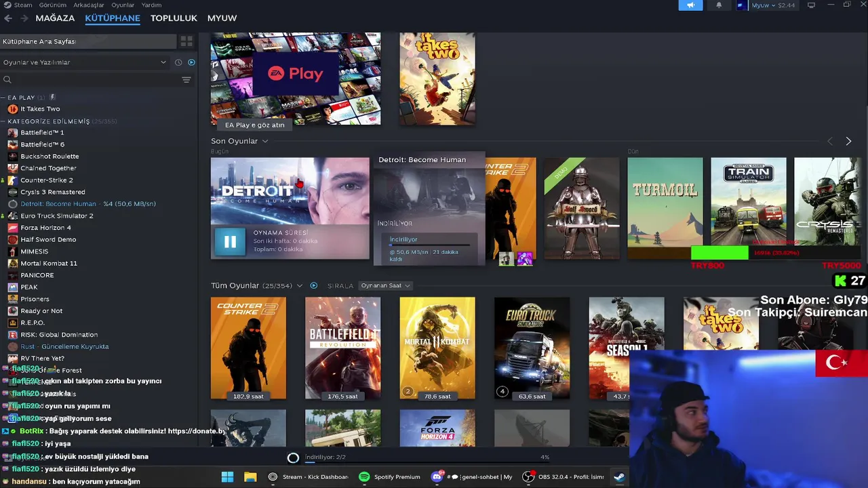Select Euro Truck Simulator 2 in list
Image resolution: width=868 pixels, height=488 pixels.
[56, 216]
